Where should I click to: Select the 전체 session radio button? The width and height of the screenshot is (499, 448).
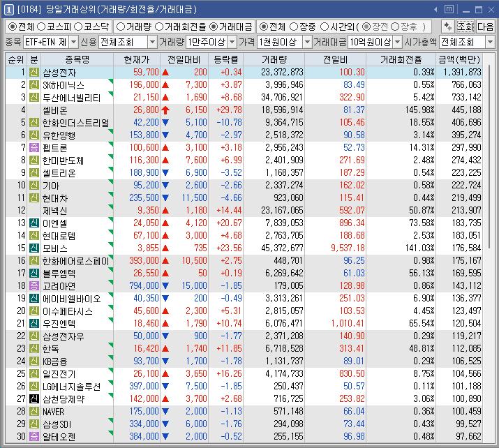[x=264, y=27]
